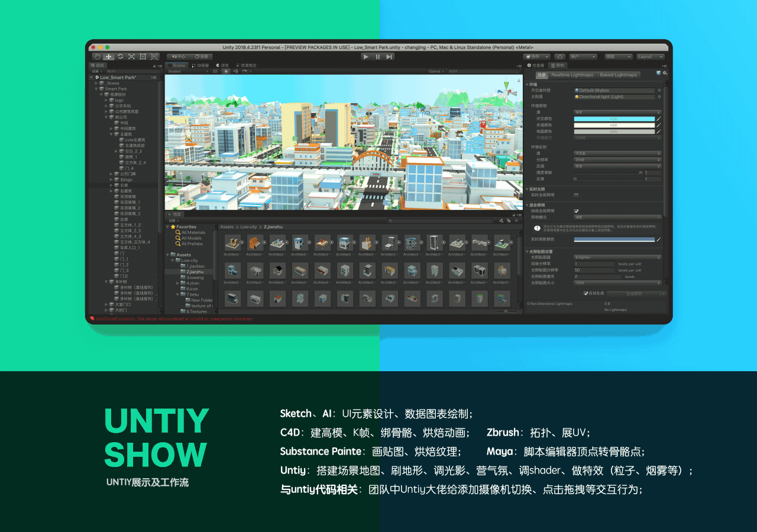Pick realtime shadow color with eyedropper
This screenshot has height=532, width=757.
click(659, 239)
